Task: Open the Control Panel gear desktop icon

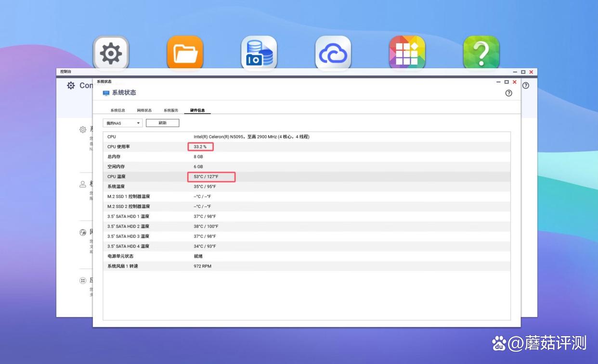Action: (111, 52)
